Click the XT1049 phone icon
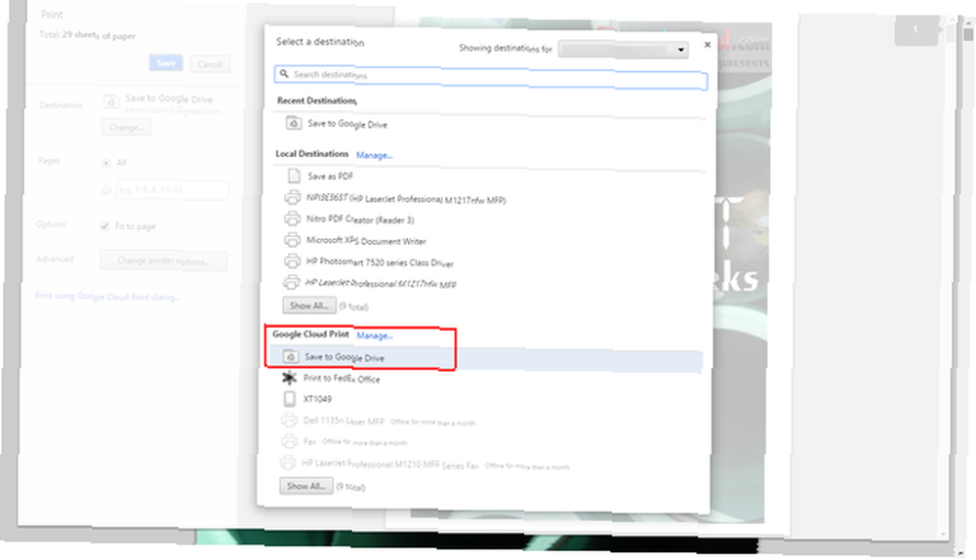This screenshot has height=560, width=976. point(290,398)
